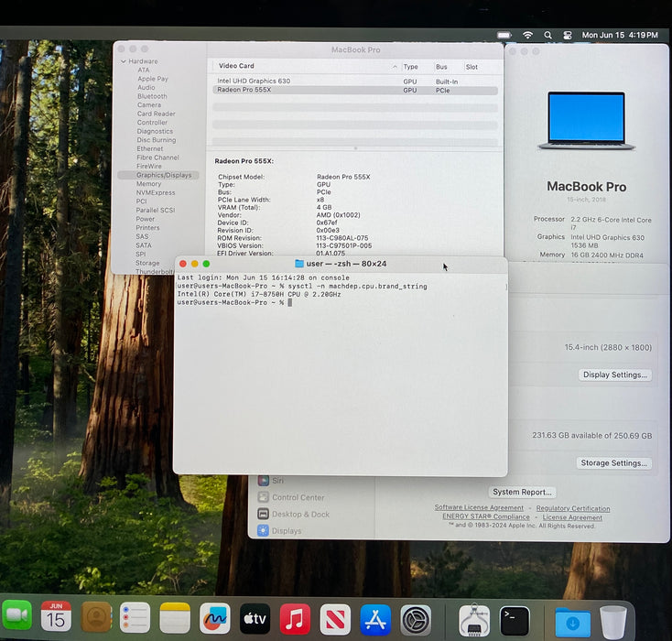Open Apple TV in the Dock
This screenshot has height=641, width=672.
(x=255, y=619)
